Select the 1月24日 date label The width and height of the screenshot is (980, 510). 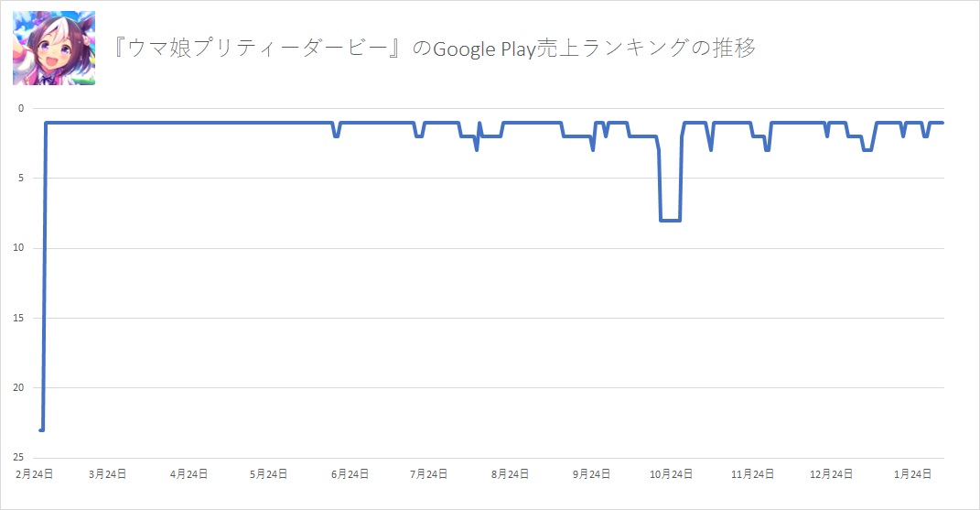(913, 473)
